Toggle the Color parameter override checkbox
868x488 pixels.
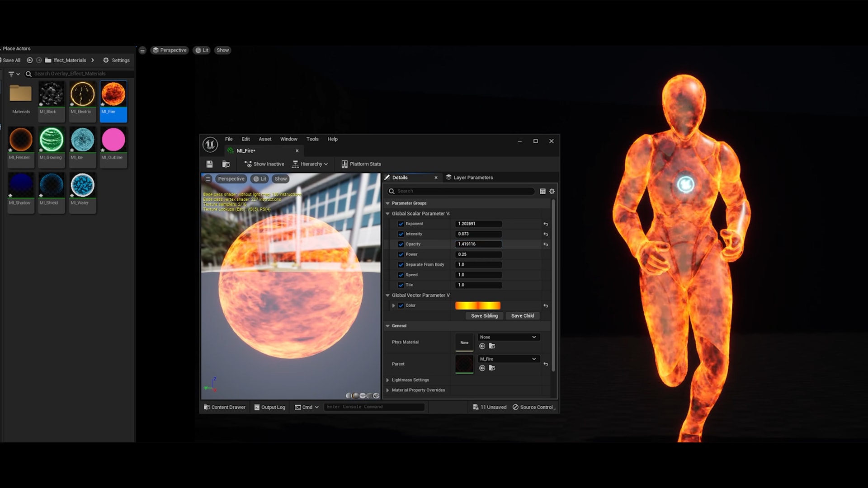pyautogui.click(x=401, y=305)
